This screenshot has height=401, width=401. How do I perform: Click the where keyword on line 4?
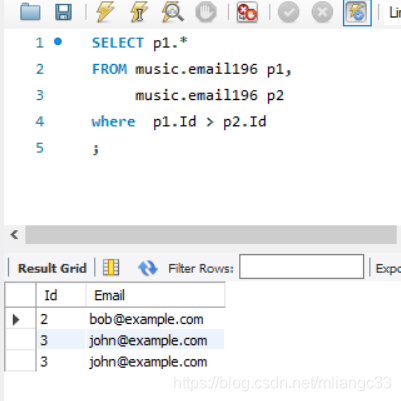pos(113,122)
